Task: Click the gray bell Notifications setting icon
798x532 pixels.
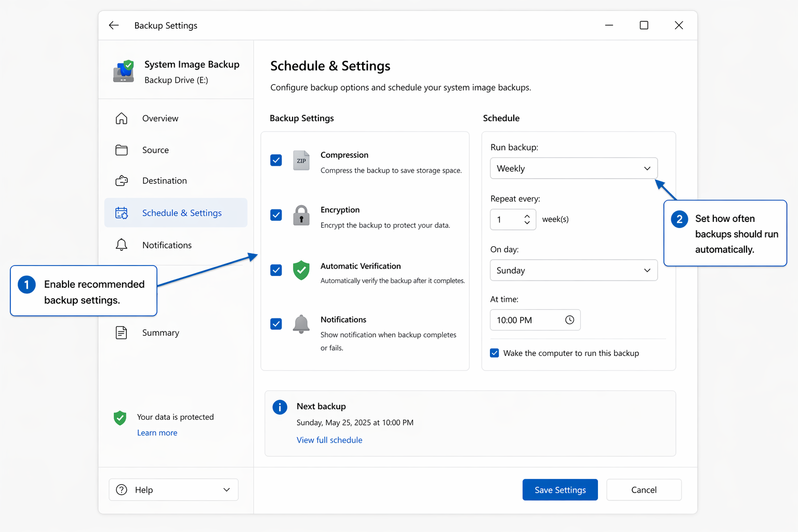Action: tap(301, 324)
